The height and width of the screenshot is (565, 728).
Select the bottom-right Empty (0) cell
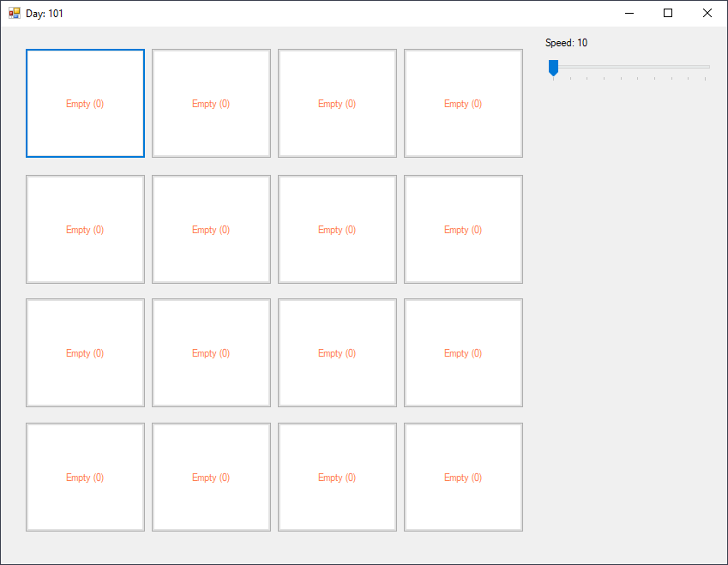(x=463, y=477)
